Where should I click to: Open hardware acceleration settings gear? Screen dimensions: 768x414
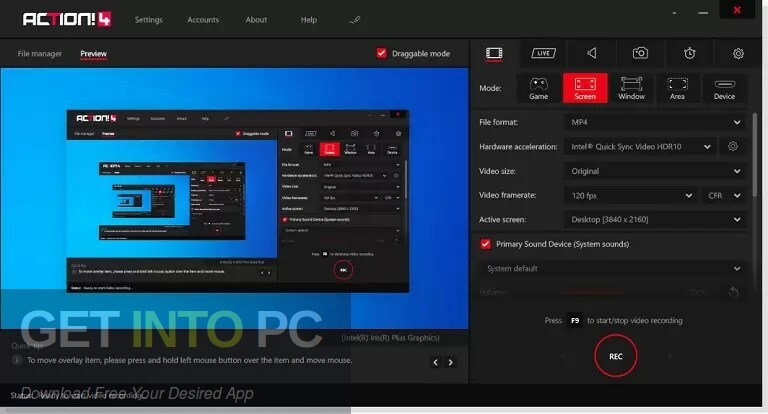pyautogui.click(x=733, y=146)
